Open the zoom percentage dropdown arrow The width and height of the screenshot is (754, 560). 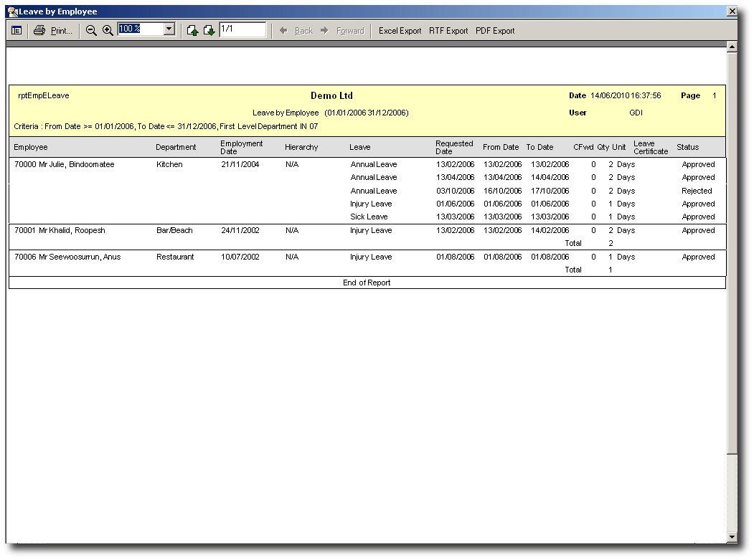169,29
